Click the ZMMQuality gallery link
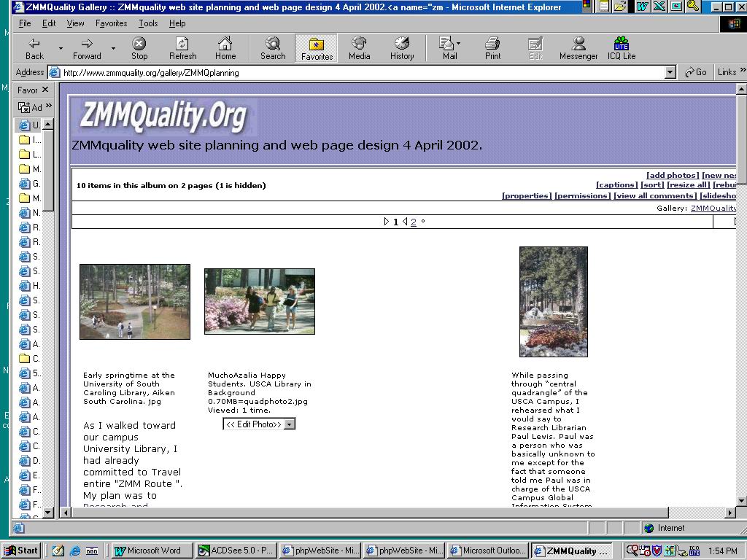Image resolution: width=747 pixels, height=560 pixels. tap(713, 208)
